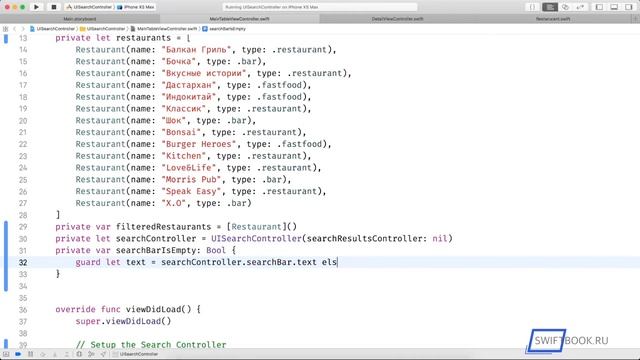Open the Library curly braces button

click(x=532, y=7)
